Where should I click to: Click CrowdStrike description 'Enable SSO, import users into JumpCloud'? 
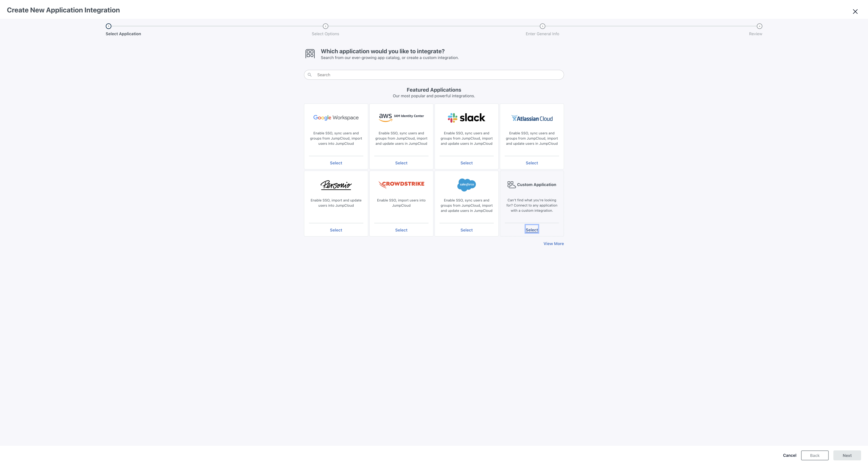(401, 203)
